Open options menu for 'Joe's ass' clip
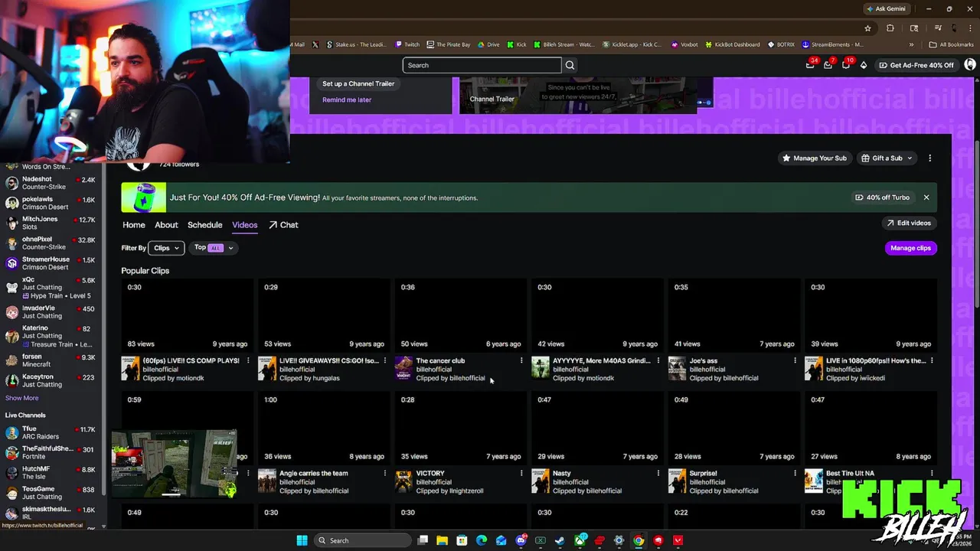 click(795, 360)
